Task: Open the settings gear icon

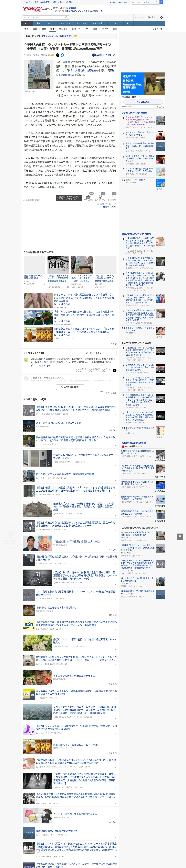Action: [x=161, y=18]
